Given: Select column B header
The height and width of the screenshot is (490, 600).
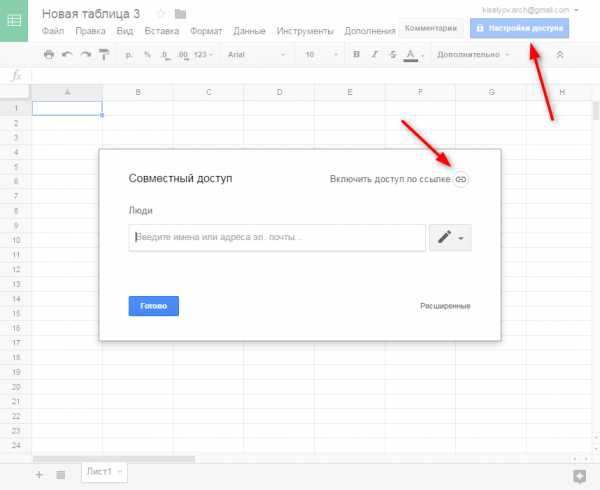Looking at the screenshot, I should [138, 92].
